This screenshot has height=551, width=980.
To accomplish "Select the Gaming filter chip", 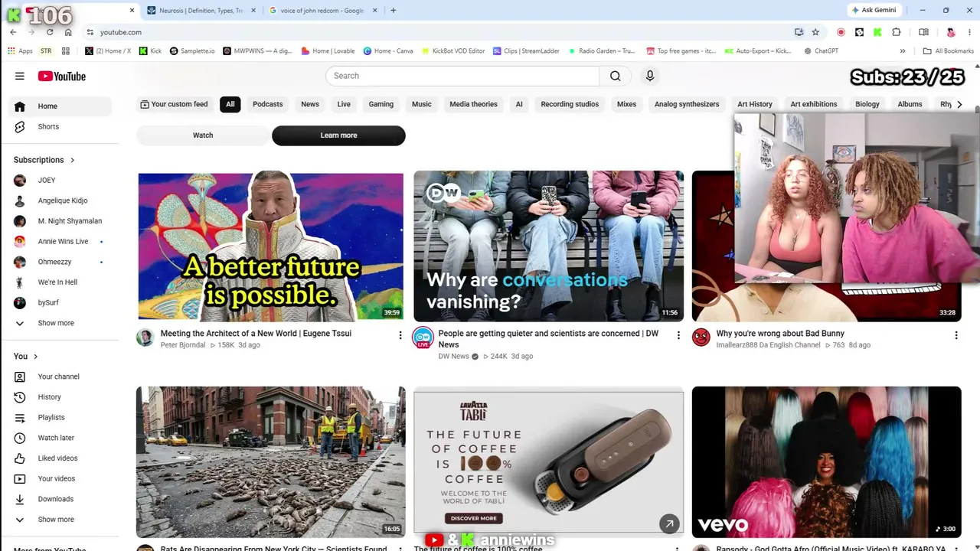I will coord(381,104).
